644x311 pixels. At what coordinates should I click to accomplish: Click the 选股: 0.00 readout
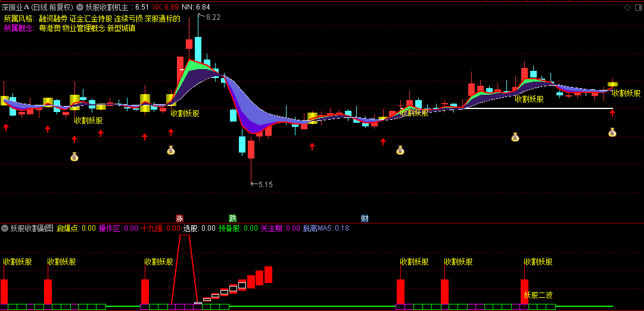(200, 228)
